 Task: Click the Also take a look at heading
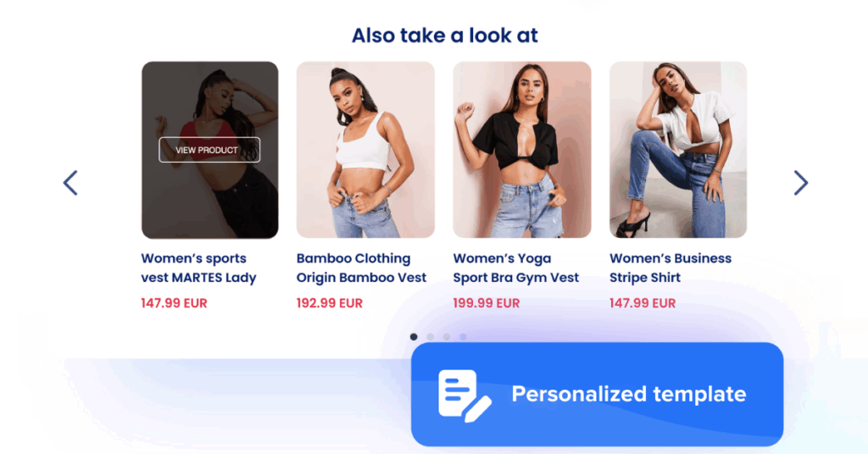coord(444,36)
